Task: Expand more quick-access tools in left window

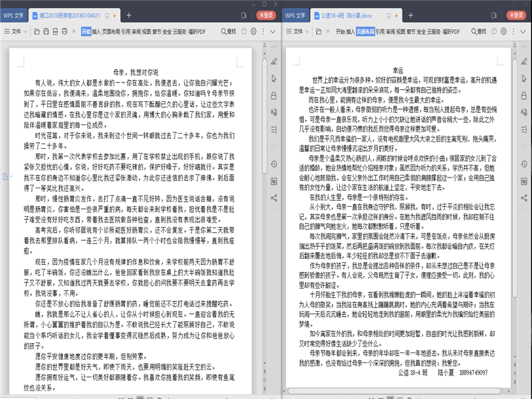Action: 75,31
